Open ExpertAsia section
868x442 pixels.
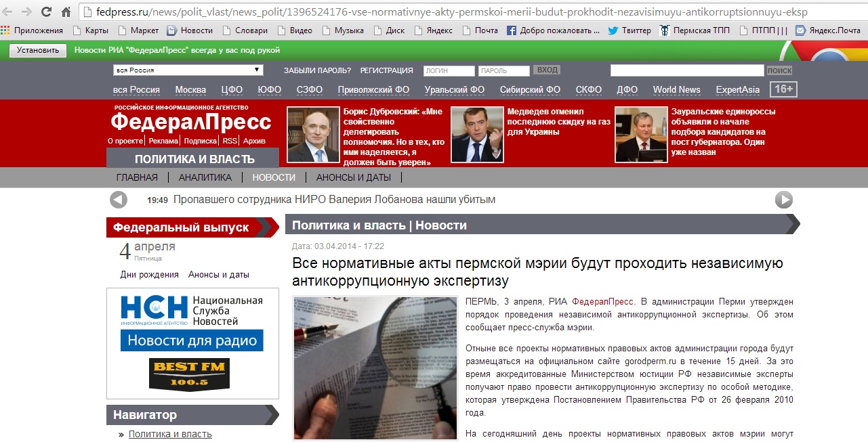click(x=738, y=89)
